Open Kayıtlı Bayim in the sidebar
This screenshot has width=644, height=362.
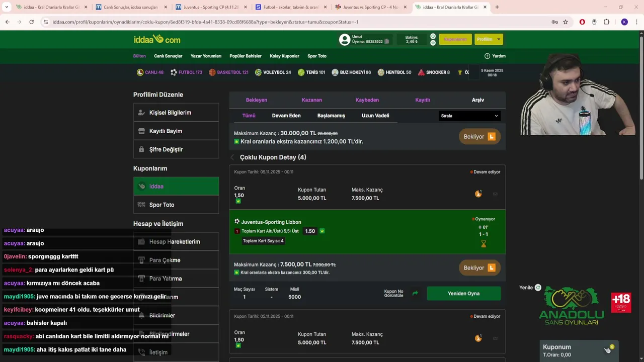[176, 131]
